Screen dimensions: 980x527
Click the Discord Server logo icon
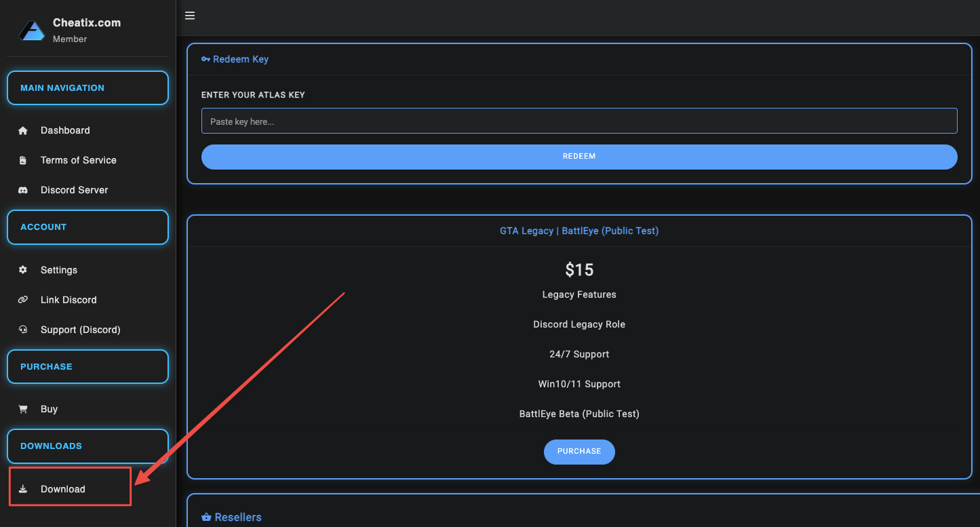23,190
